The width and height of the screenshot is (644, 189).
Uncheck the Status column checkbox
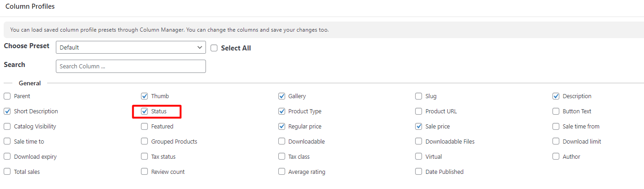click(x=144, y=111)
